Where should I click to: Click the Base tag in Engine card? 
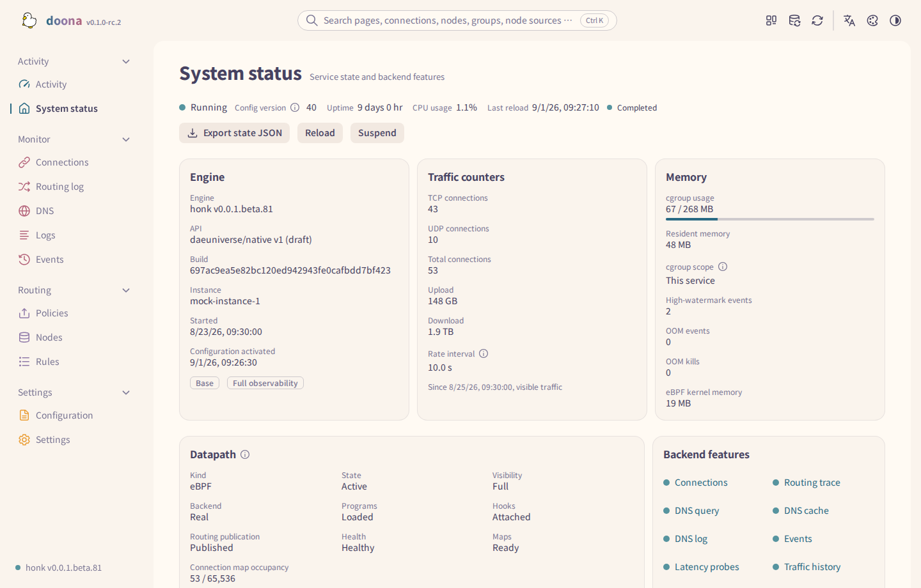pyautogui.click(x=205, y=383)
